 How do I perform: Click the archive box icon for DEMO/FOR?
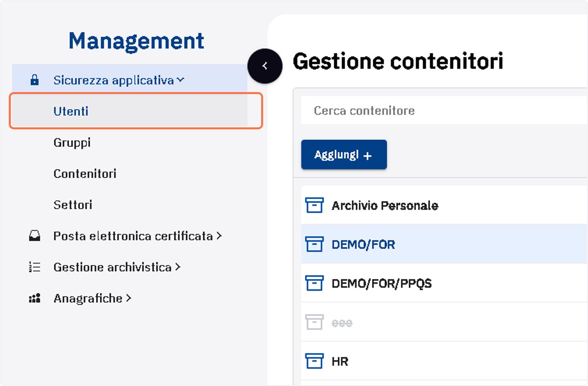(314, 244)
